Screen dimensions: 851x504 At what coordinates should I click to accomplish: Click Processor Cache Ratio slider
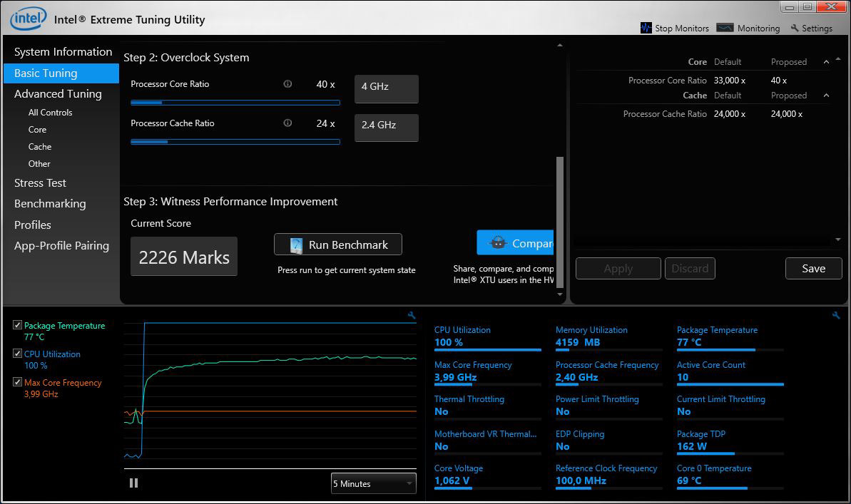[235, 142]
